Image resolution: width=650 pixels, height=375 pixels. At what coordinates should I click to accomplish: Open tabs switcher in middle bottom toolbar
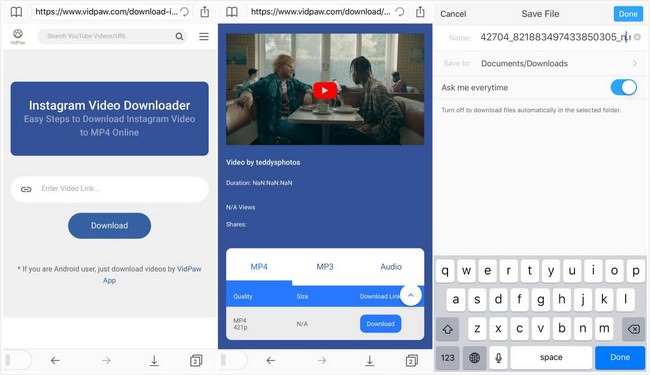[x=412, y=360]
